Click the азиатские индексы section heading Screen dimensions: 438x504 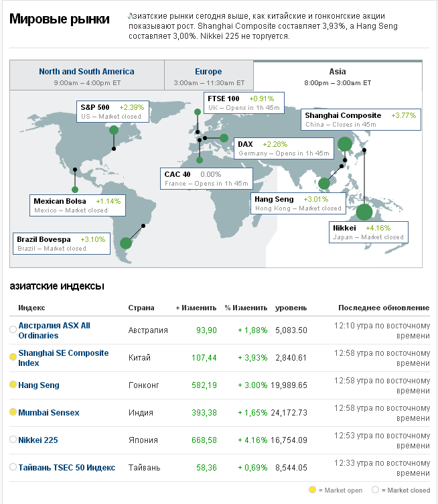click(57, 286)
